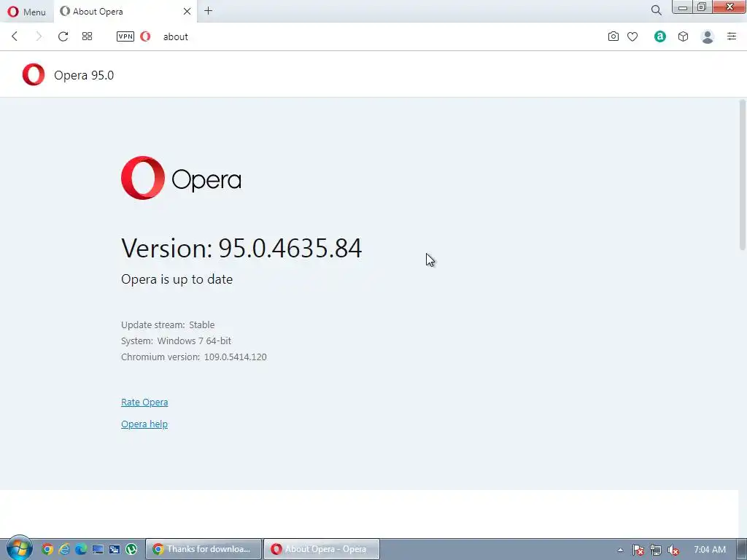Go back to previous page
The width and height of the screenshot is (747, 560).
tap(15, 36)
